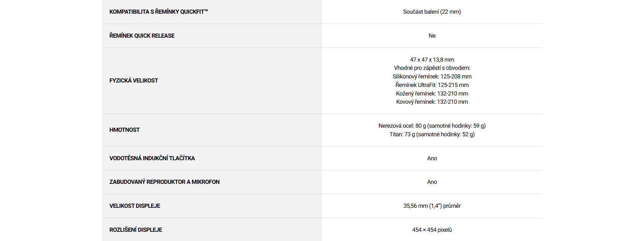Select the VELIKOST DISPLEJE row label
The image size is (644, 241).
(x=135, y=206)
